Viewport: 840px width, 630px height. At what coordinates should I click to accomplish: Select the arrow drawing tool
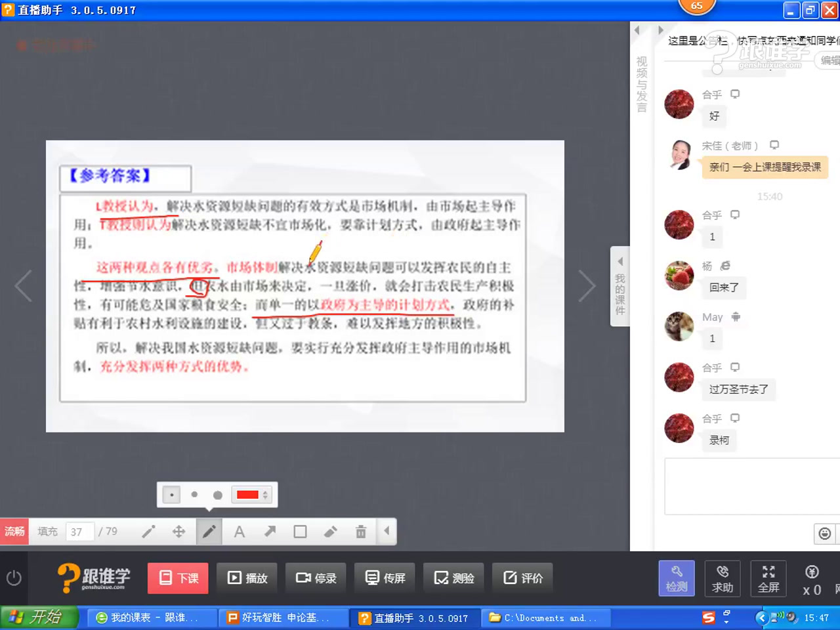point(270,532)
